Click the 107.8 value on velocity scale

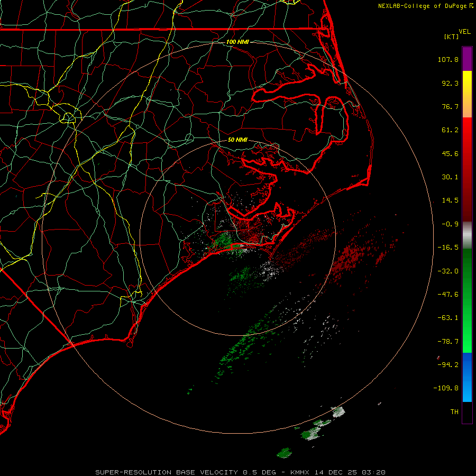click(448, 59)
